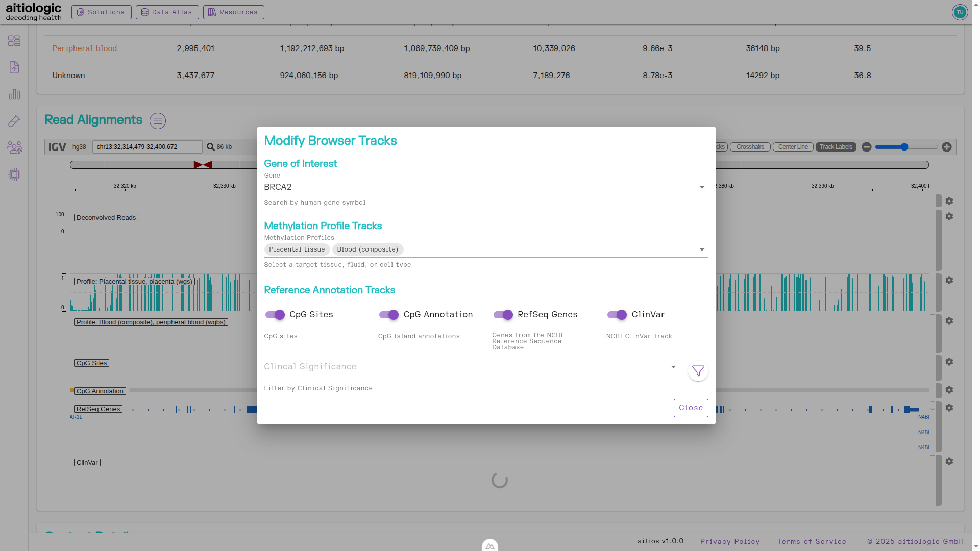This screenshot has width=980, height=551.
Task: Expand the Methylation Profiles dropdown arrow
Action: click(x=702, y=250)
